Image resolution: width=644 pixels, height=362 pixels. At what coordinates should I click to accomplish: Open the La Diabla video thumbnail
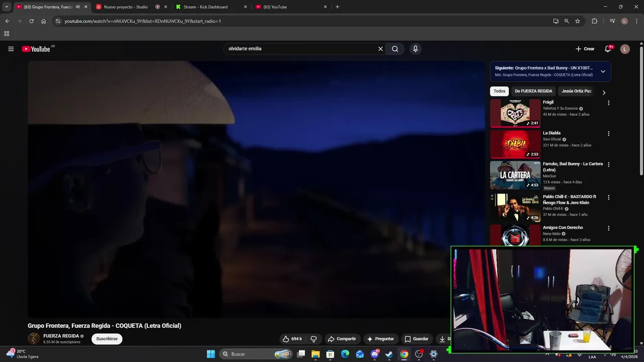click(x=515, y=144)
